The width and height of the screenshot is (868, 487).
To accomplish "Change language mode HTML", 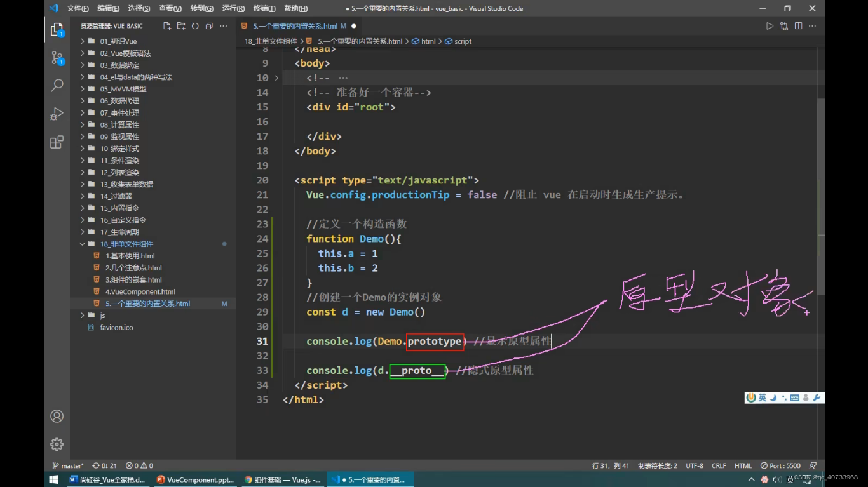I will pyautogui.click(x=743, y=465).
